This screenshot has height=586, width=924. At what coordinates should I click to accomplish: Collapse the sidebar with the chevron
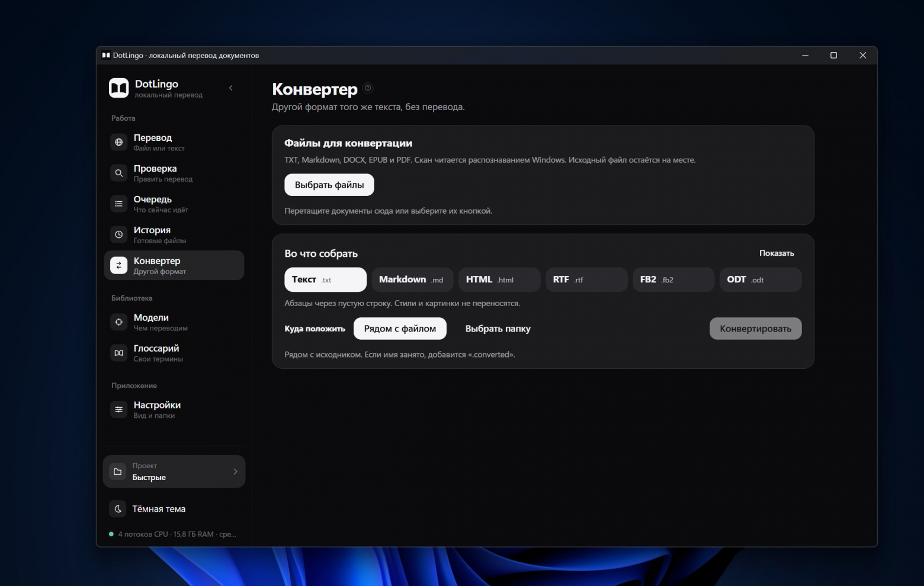coord(231,88)
